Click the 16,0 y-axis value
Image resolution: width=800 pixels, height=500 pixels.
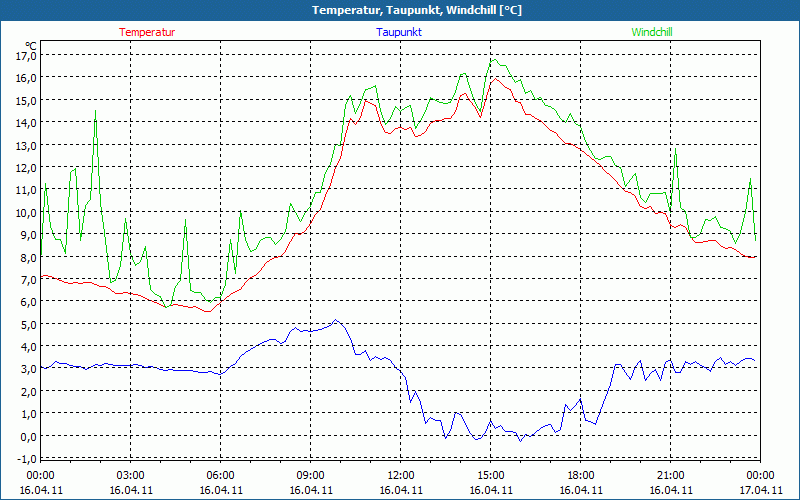coord(27,78)
